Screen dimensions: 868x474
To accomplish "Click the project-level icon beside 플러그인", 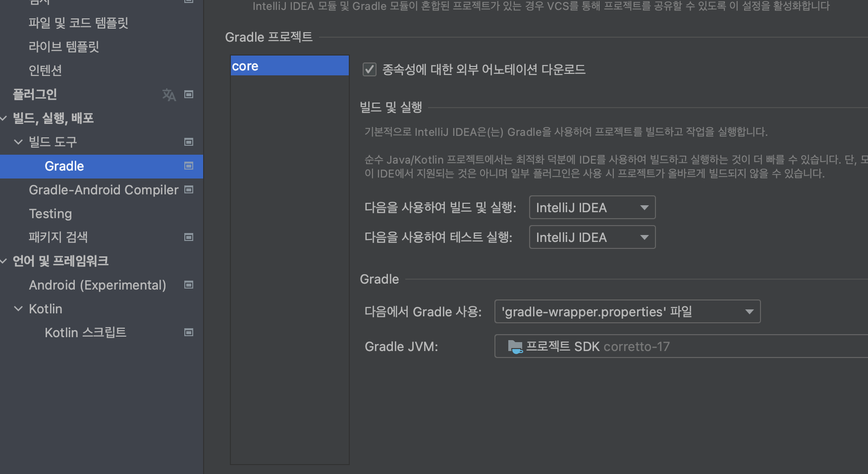I will click(x=189, y=94).
